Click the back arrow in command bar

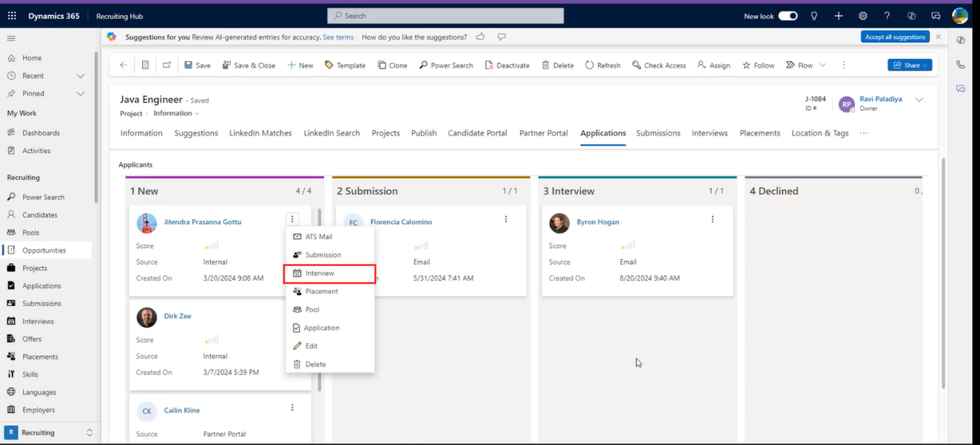123,65
